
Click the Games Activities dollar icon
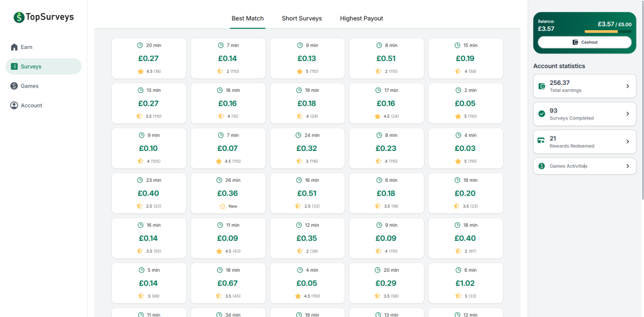[541, 166]
